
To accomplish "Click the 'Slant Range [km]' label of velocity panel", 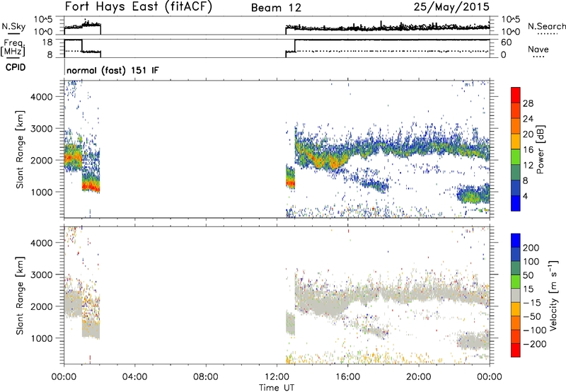I will pyautogui.click(x=20, y=295).
